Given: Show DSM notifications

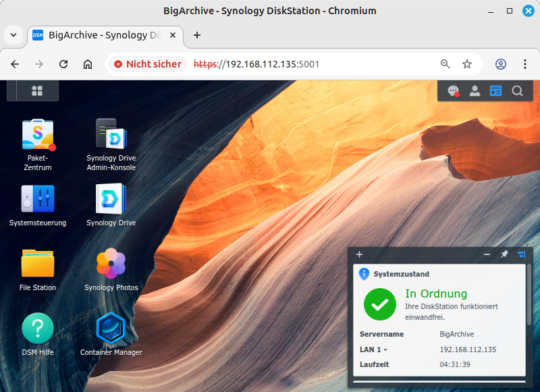Looking at the screenshot, I should click(454, 90).
